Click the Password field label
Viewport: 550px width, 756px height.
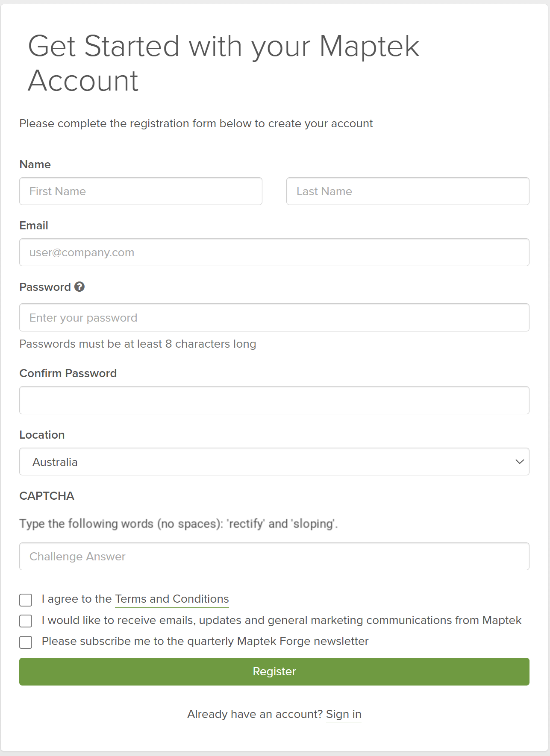pos(45,287)
